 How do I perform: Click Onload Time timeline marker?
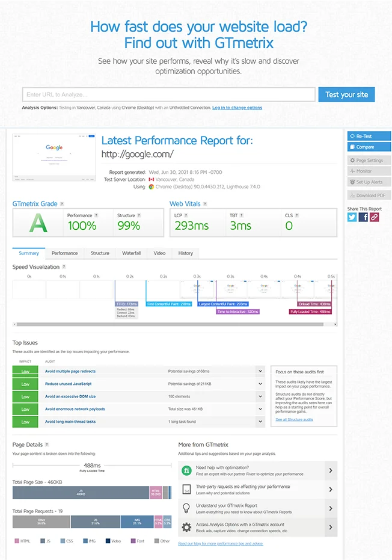pos(314,304)
